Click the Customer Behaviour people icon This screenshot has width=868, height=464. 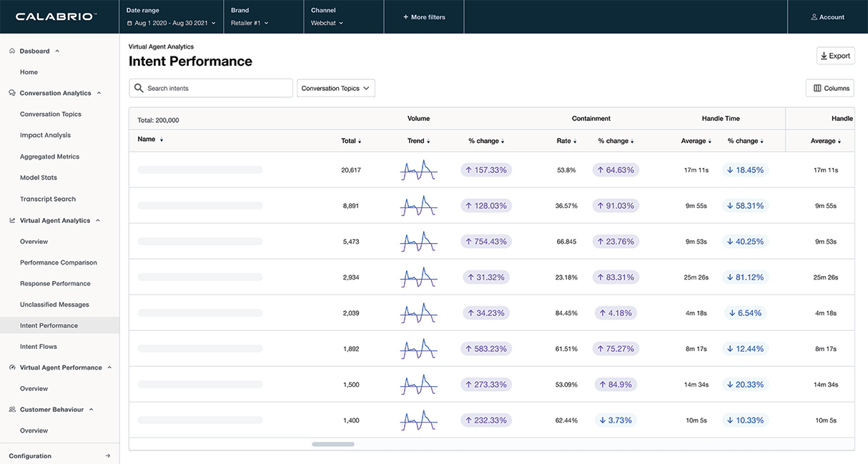[x=12, y=410]
